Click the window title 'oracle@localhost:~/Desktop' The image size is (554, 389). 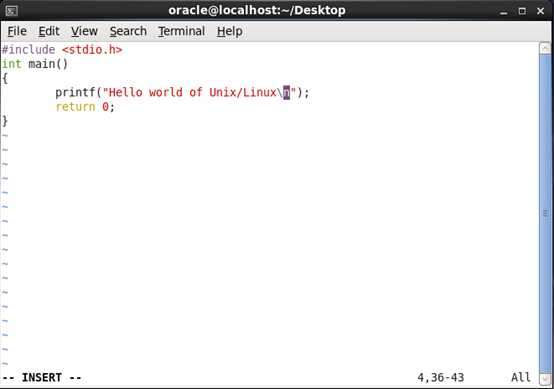coord(257,11)
